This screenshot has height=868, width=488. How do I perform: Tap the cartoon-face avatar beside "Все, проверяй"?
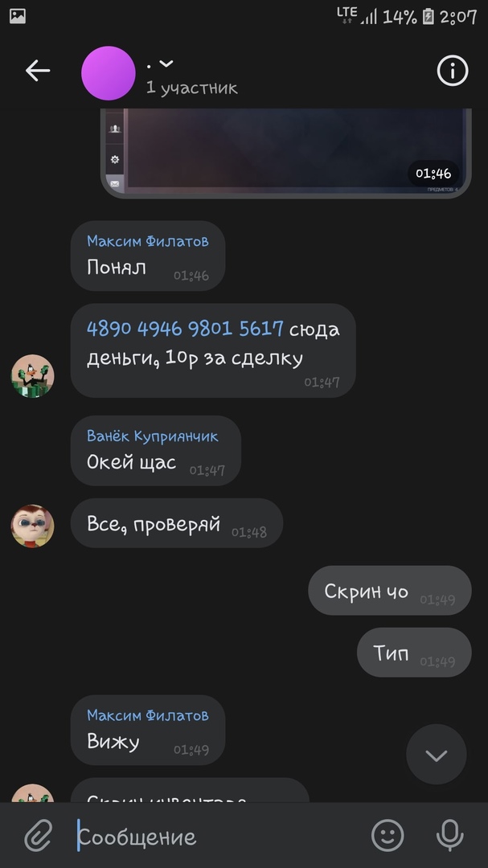(x=33, y=526)
